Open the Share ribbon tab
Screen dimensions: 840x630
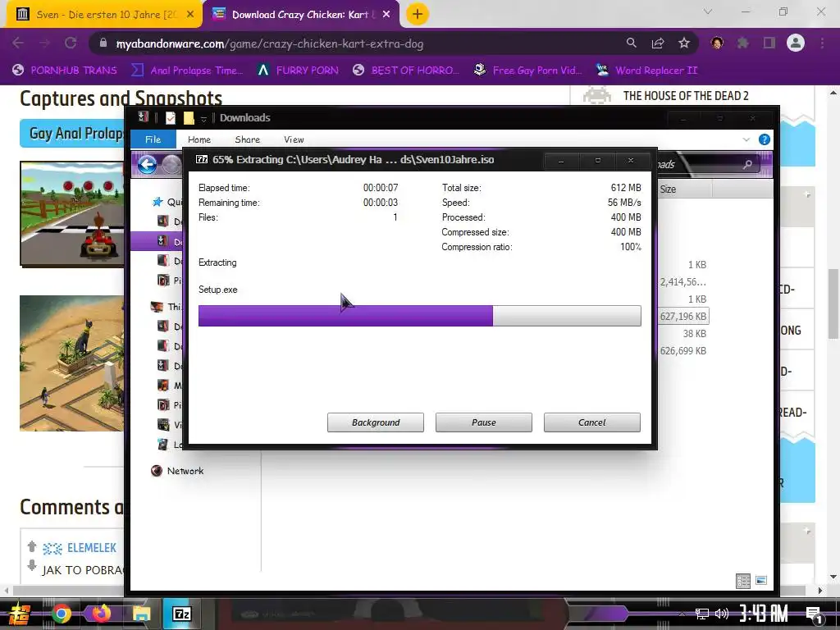pyautogui.click(x=248, y=139)
